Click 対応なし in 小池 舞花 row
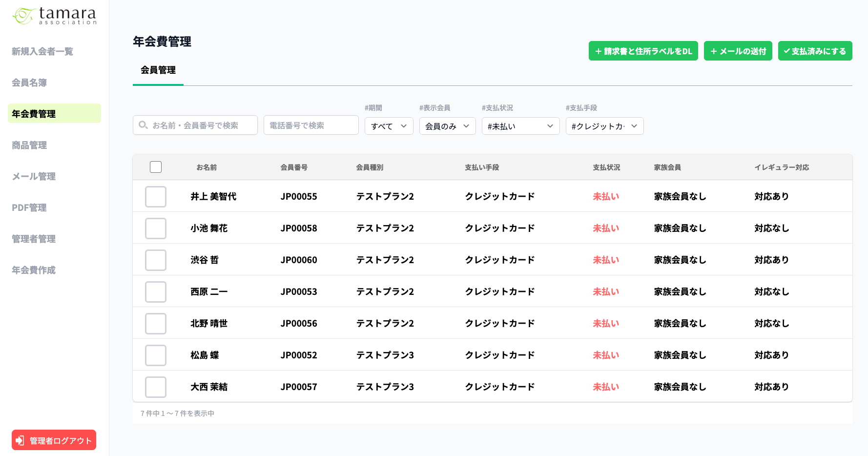This screenshot has width=868, height=456. tap(772, 228)
